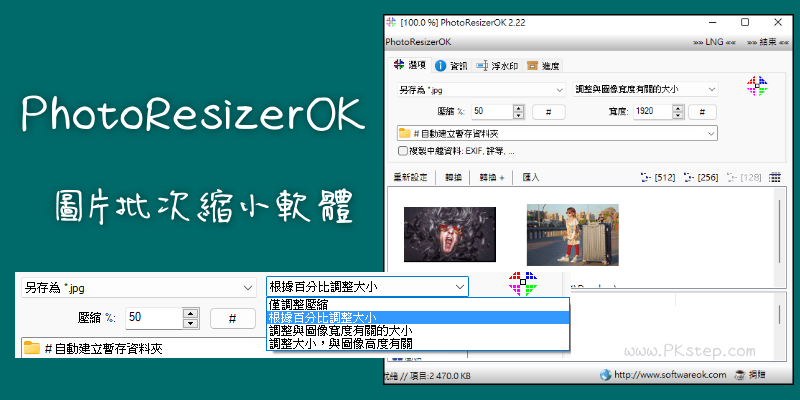The width and height of the screenshot is (800, 400).
Task: Click the 壓縮 spinner arrows in main window
Action: click(519, 111)
